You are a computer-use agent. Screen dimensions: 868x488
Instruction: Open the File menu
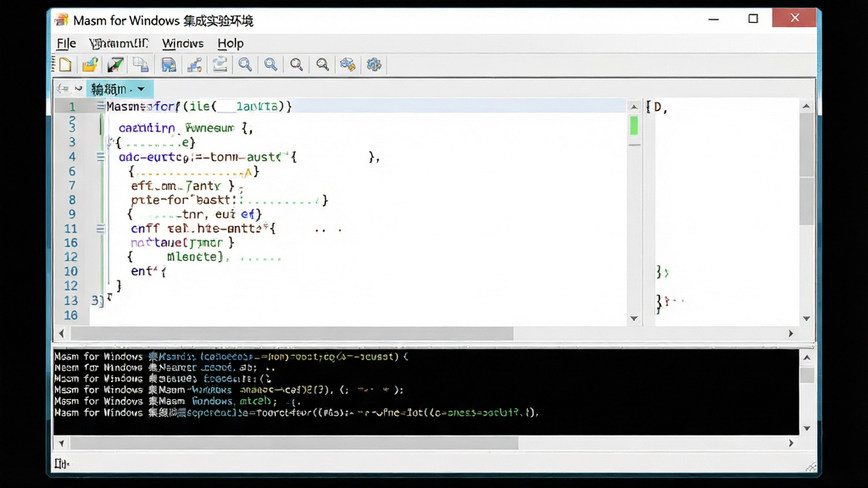[66, 43]
